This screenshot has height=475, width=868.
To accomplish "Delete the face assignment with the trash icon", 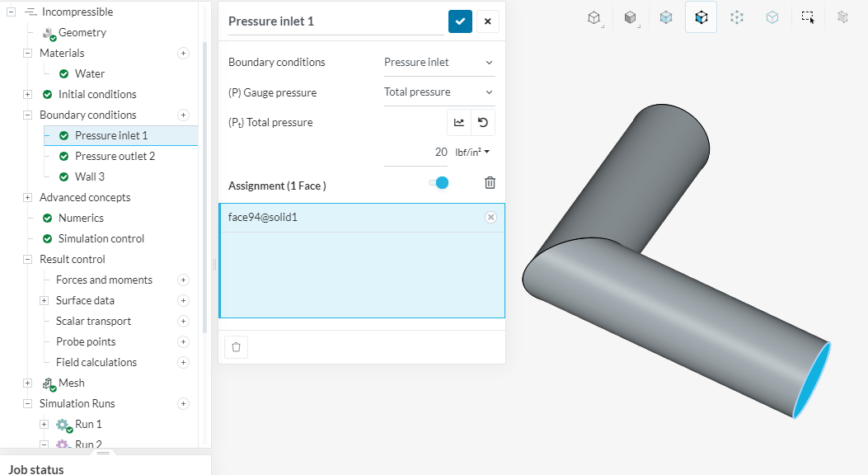I will pos(490,183).
